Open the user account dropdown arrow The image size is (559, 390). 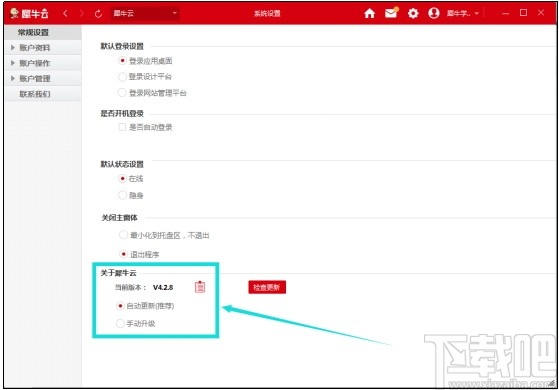pyautogui.click(x=477, y=14)
